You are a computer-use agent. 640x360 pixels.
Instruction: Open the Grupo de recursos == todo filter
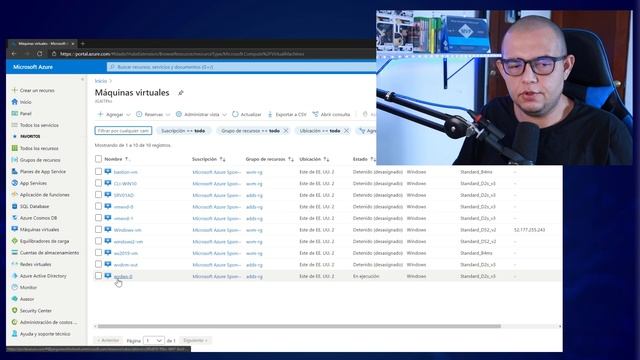point(250,131)
